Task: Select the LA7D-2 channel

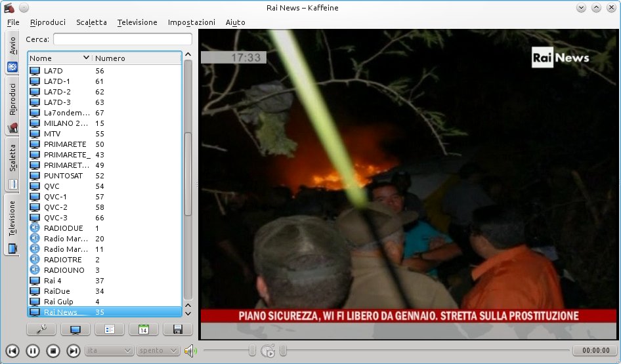Action: tap(104, 92)
